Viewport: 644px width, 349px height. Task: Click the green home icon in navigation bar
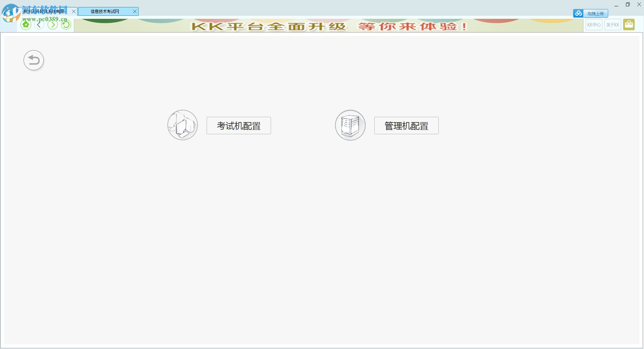26,24
